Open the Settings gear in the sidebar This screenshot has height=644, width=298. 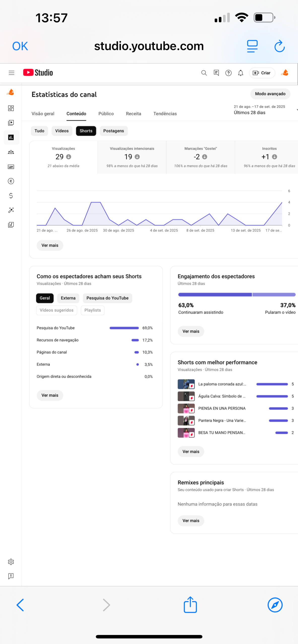point(11,562)
